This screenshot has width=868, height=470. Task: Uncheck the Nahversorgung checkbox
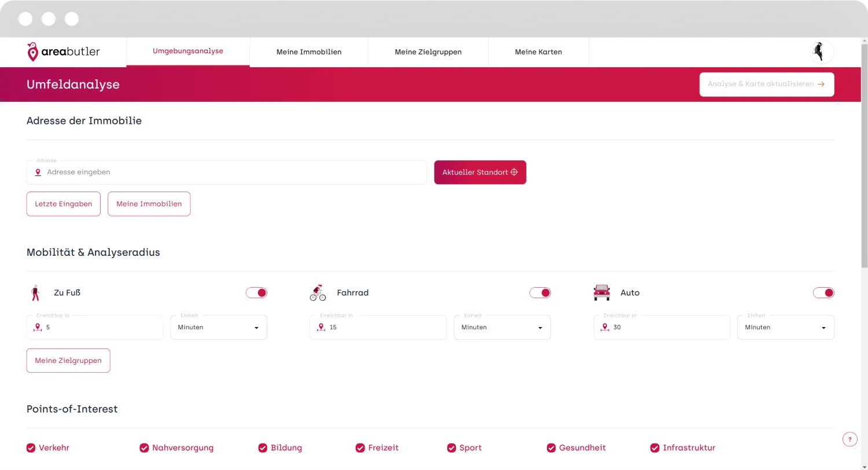click(x=144, y=448)
